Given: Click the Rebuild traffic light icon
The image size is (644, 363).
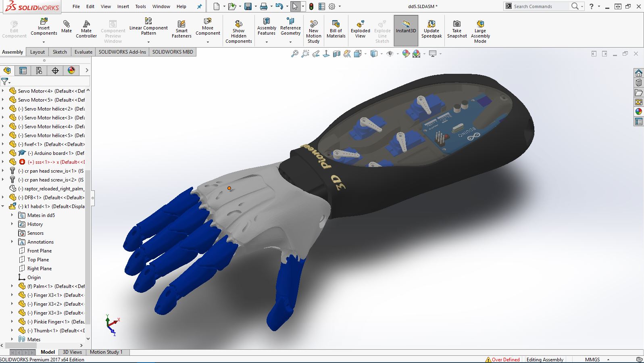Looking at the screenshot, I should click(311, 6).
